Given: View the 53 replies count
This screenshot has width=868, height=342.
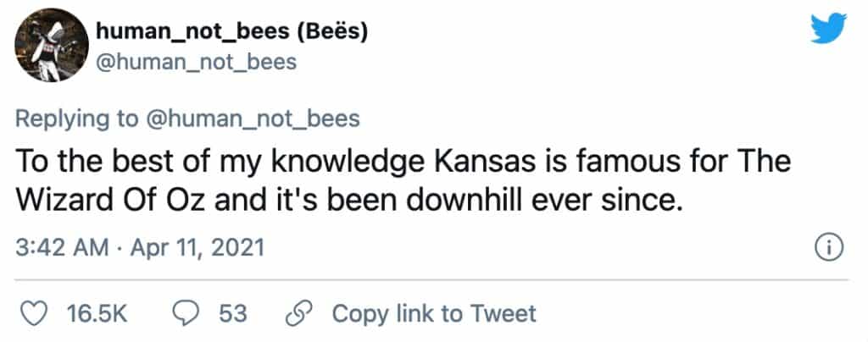Looking at the screenshot, I should [232, 314].
